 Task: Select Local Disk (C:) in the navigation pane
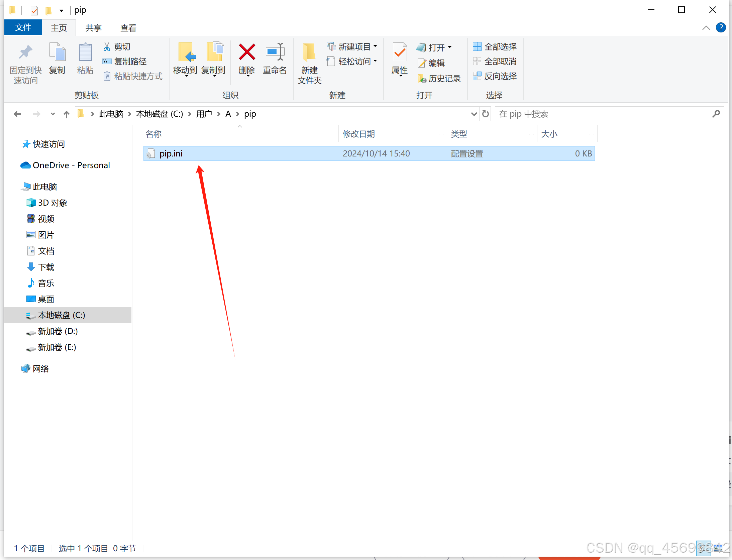pyautogui.click(x=62, y=315)
